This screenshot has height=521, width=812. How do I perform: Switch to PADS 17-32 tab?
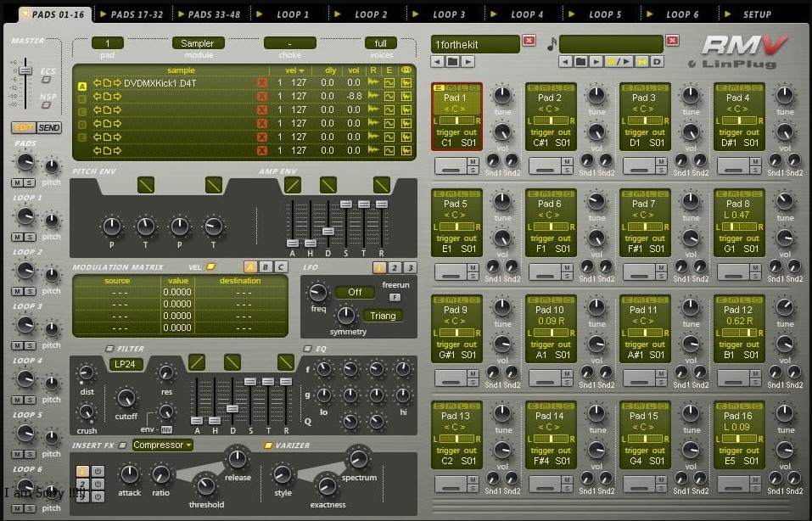pos(132,14)
